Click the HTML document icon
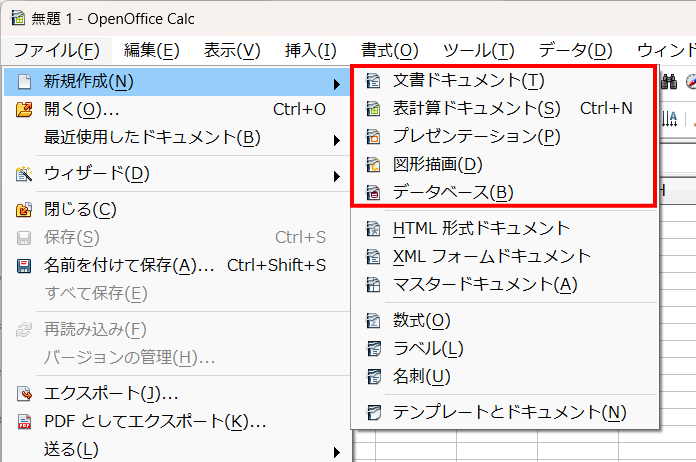Image resolution: width=696 pixels, height=462 pixels. click(x=373, y=229)
